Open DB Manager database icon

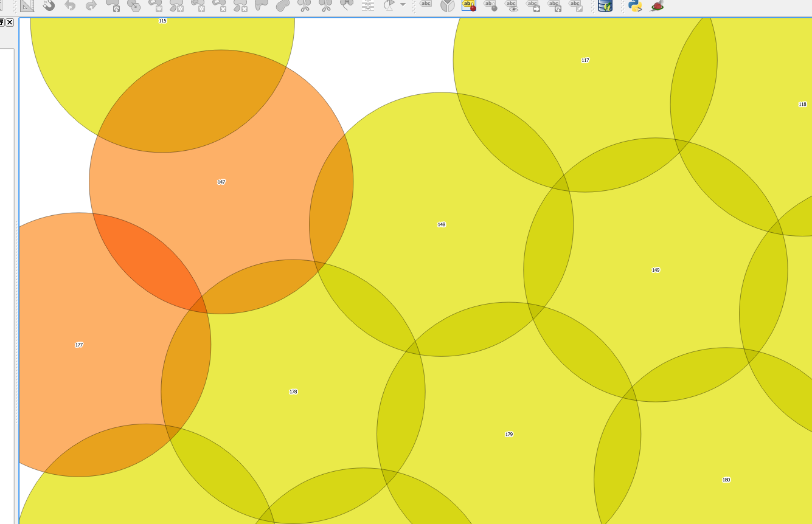click(605, 5)
